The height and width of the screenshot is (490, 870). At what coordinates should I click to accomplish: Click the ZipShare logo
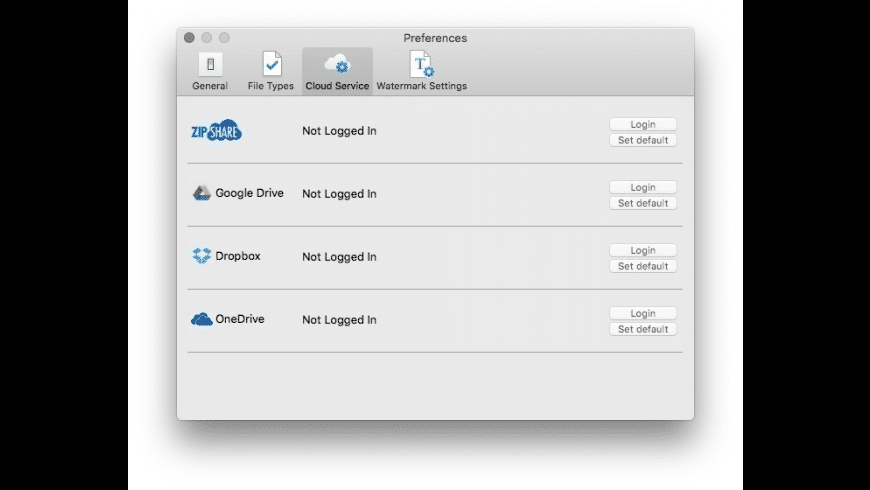pyautogui.click(x=216, y=131)
